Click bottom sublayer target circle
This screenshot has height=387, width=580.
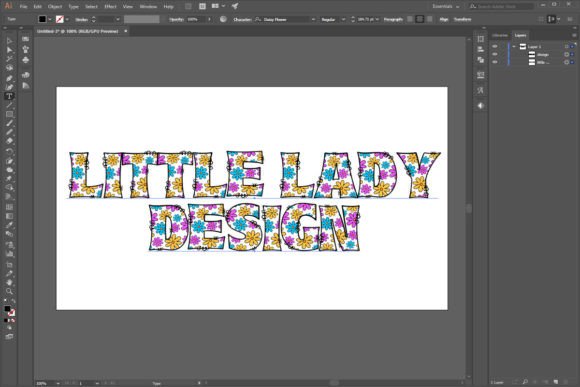coord(566,62)
